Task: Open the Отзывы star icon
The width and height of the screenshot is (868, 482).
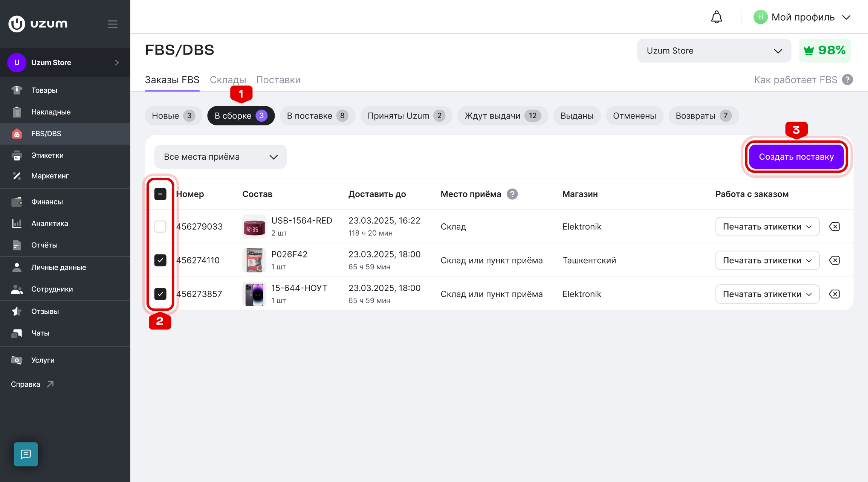Action: (x=17, y=311)
